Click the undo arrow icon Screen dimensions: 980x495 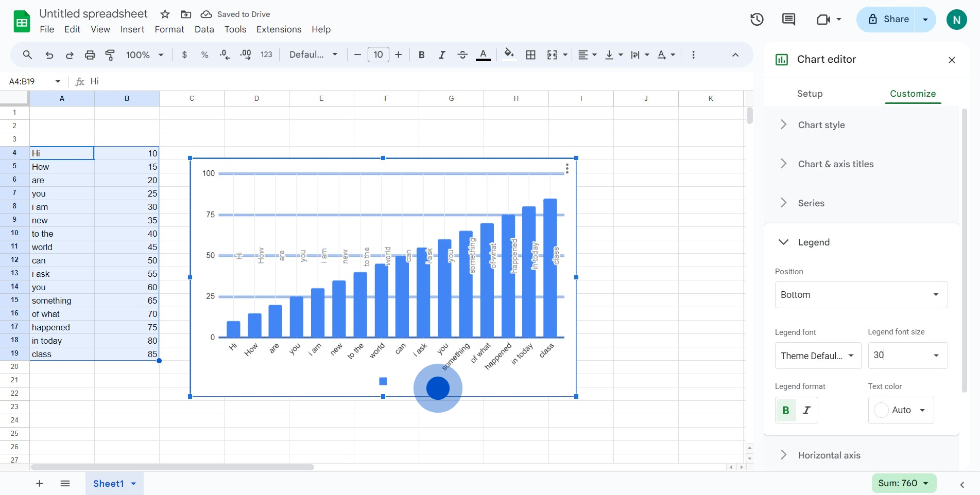pos(49,55)
